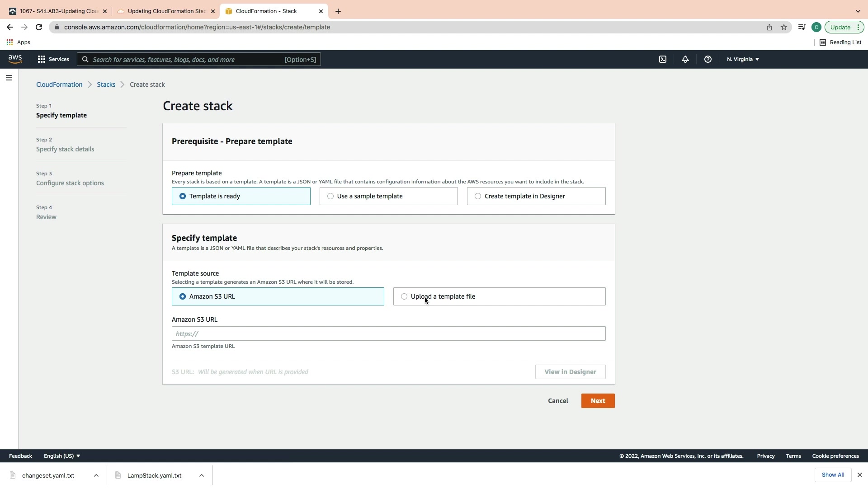The height and width of the screenshot is (488, 868).
Task: Open the help question mark icon
Action: click(708, 59)
